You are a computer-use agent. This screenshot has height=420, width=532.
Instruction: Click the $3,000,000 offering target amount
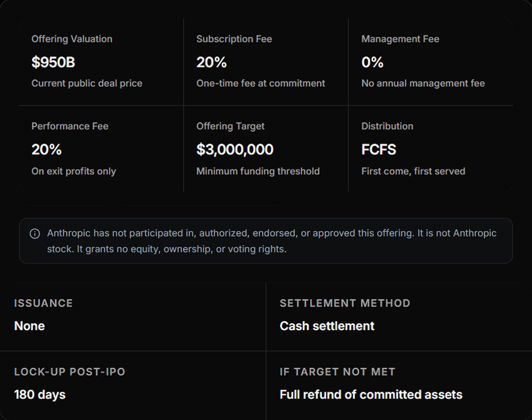coord(235,150)
